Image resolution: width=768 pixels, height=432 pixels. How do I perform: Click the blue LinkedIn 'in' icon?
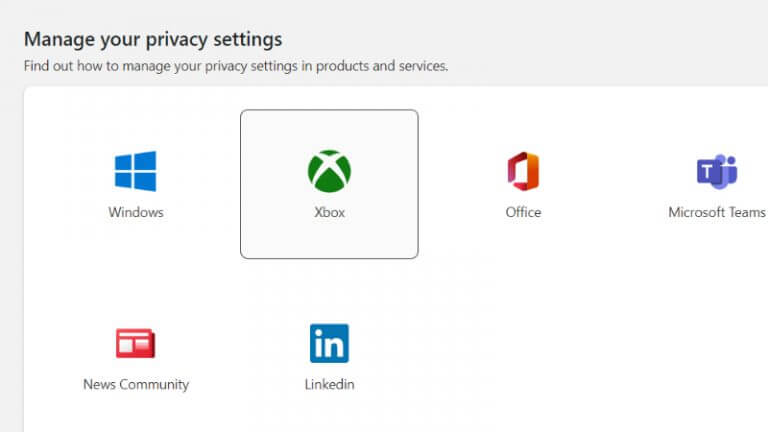click(329, 343)
